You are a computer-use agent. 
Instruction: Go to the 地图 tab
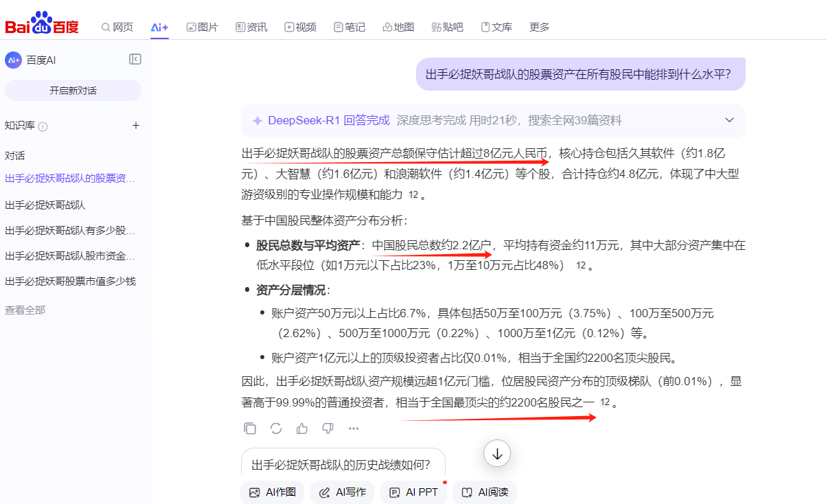tap(398, 27)
